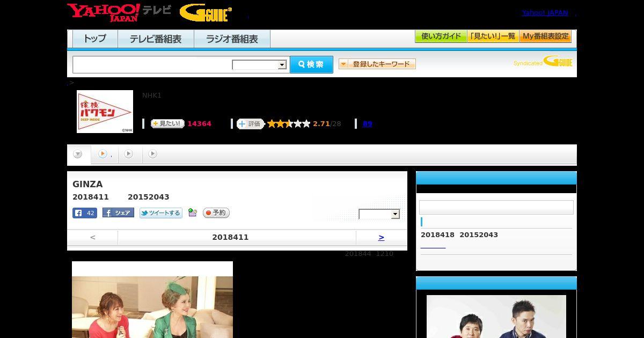Viewport: 644px width, 338px height.
Task: Click the G-GUIDE logo in header
Action: [206, 13]
